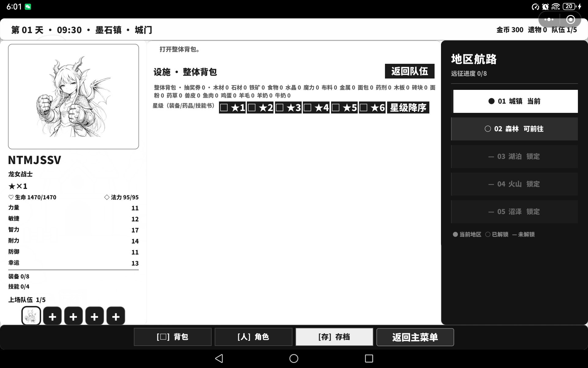Click locked route 04 火山
Image resolution: width=588 pixels, height=368 pixels.
point(515,184)
